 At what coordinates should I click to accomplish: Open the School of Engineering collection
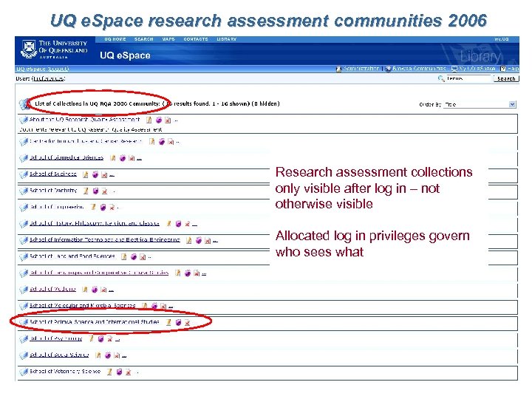tap(57, 207)
